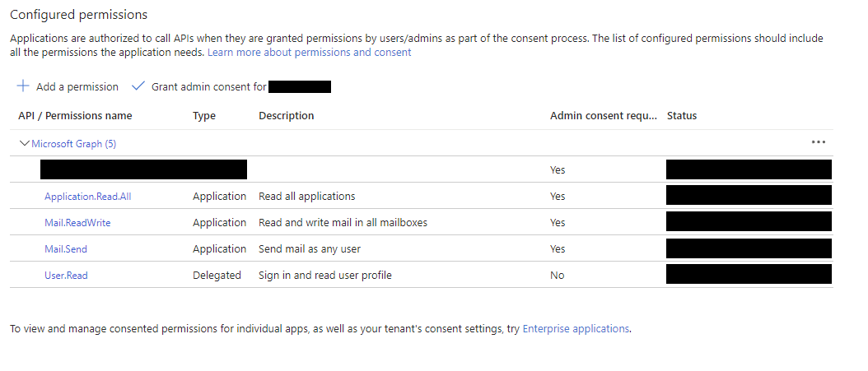Click the Type column header
868x371 pixels.
[204, 116]
